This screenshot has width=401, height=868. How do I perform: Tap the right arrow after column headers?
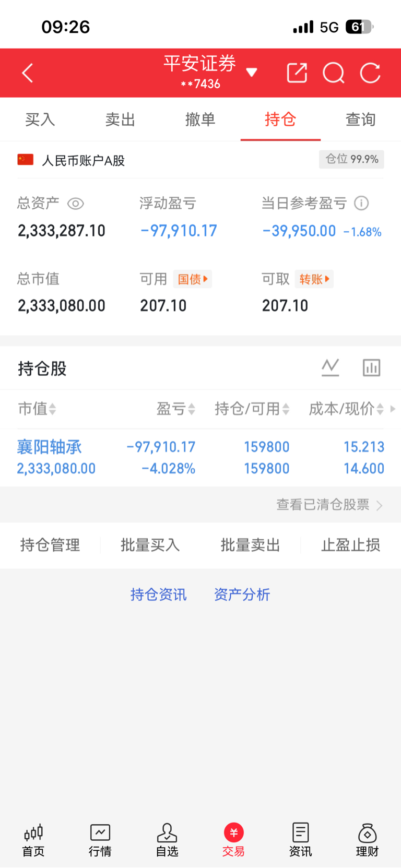(393, 409)
